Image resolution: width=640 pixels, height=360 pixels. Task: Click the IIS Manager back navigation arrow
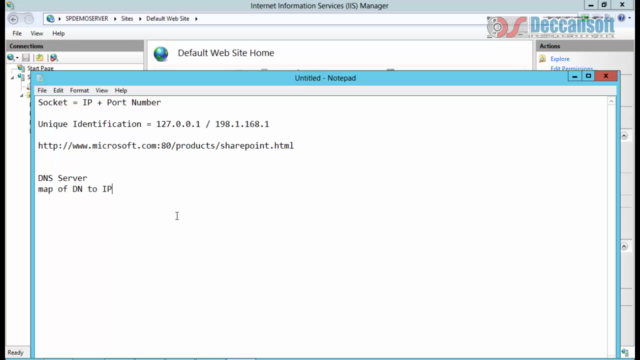[13, 19]
